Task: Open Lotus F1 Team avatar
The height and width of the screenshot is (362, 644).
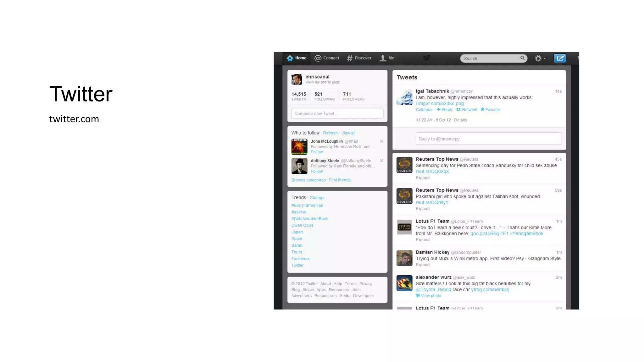Action: coord(404,227)
